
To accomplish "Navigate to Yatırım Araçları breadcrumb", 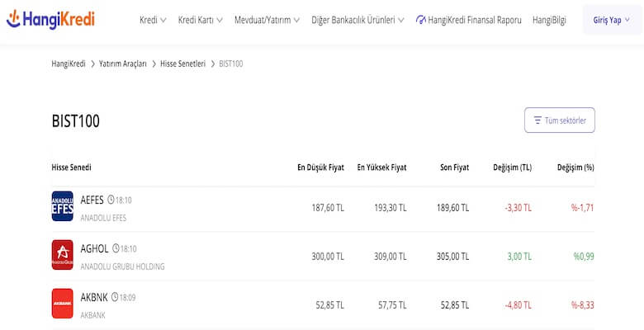I will click(123, 64).
